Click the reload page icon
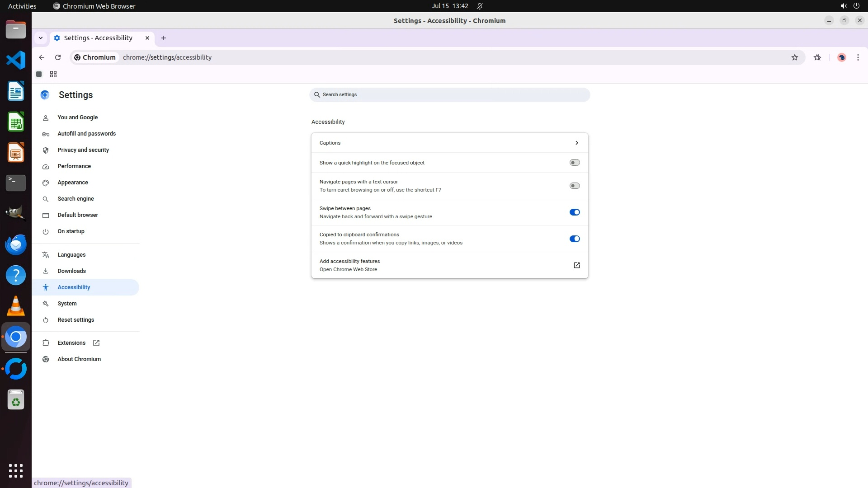The image size is (868, 488). tap(58, 57)
